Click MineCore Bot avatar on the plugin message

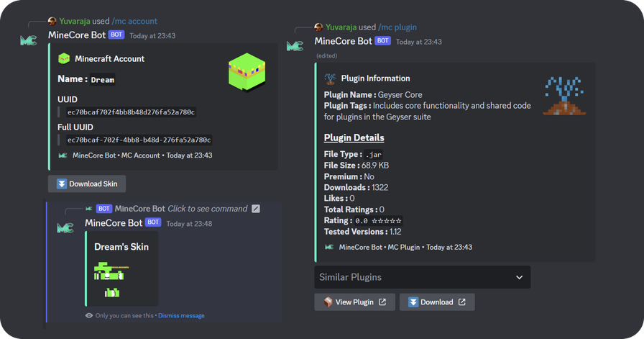coord(295,45)
